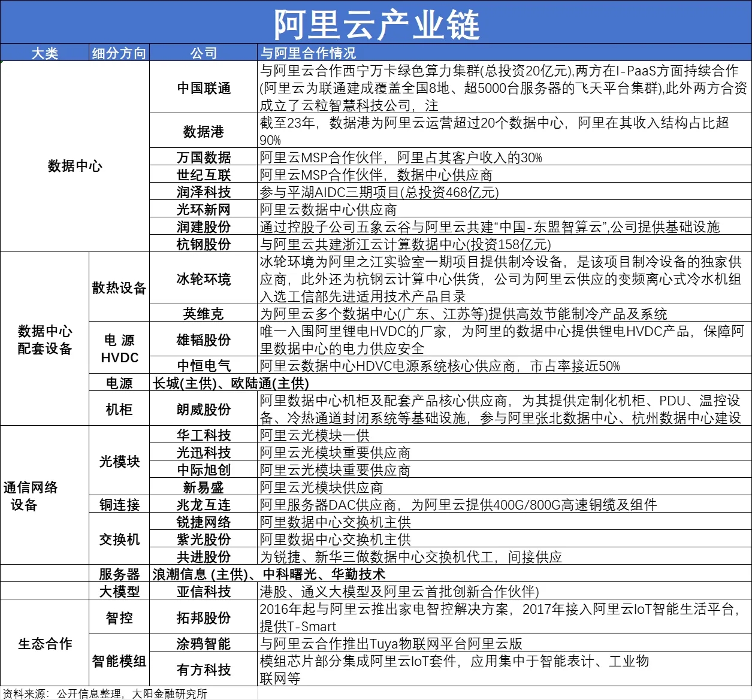Select the 与阿里合作情况 column header
752x700 pixels.
point(505,53)
